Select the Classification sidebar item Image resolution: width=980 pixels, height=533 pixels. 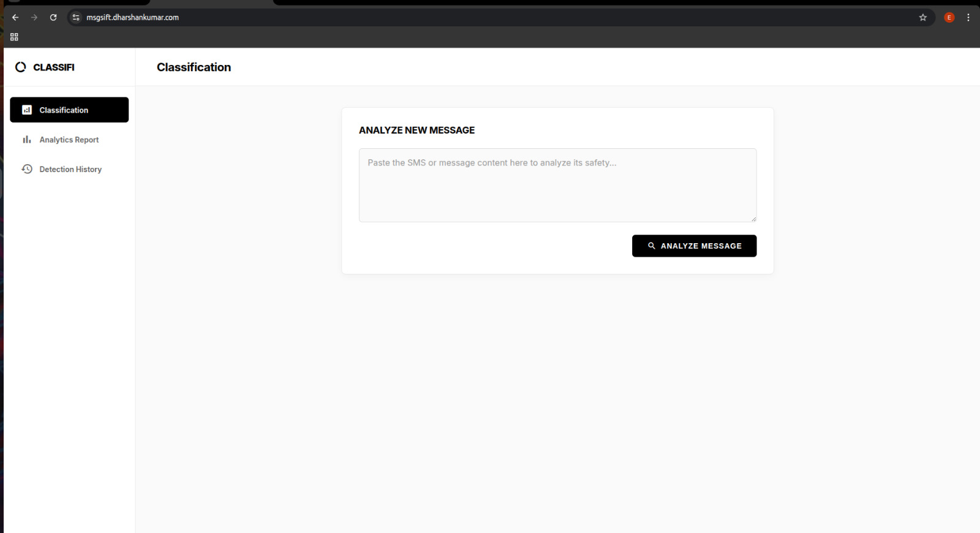pos(69,110)
